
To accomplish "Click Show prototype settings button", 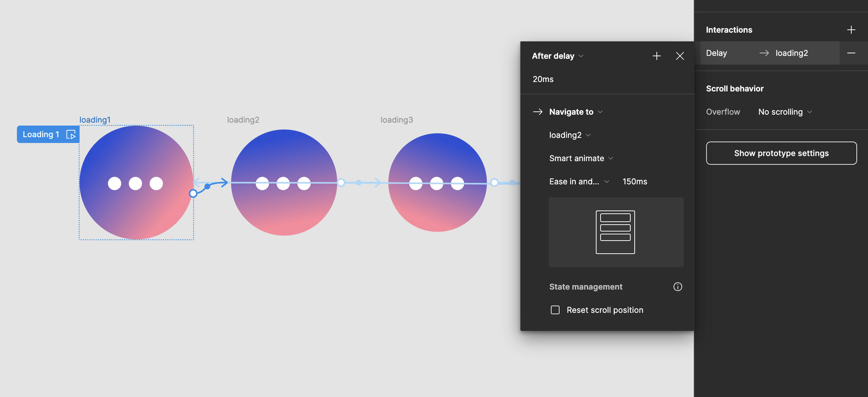I will tap(781, 153).
